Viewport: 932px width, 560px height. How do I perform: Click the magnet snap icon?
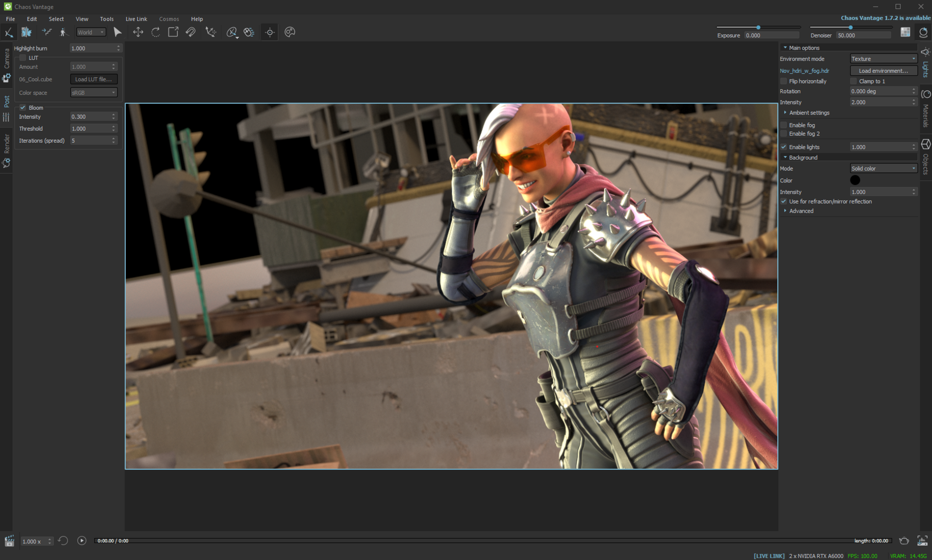(x=190, y=32)
